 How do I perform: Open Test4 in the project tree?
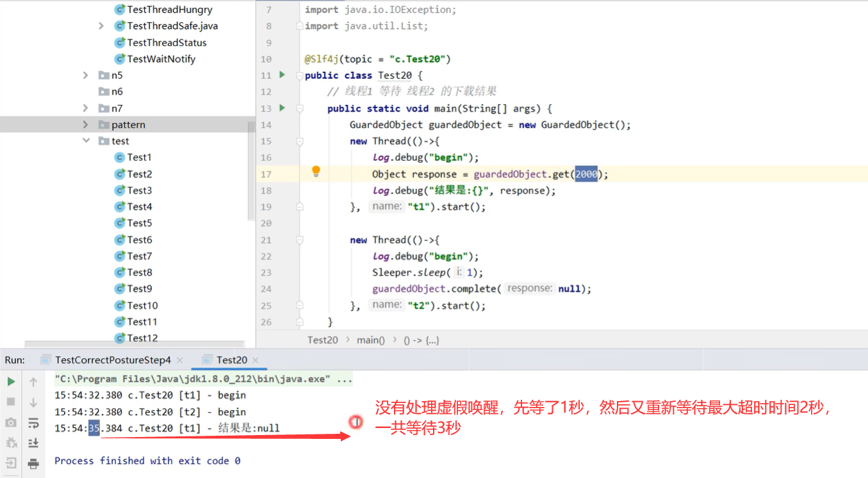[x=133, y=206]
